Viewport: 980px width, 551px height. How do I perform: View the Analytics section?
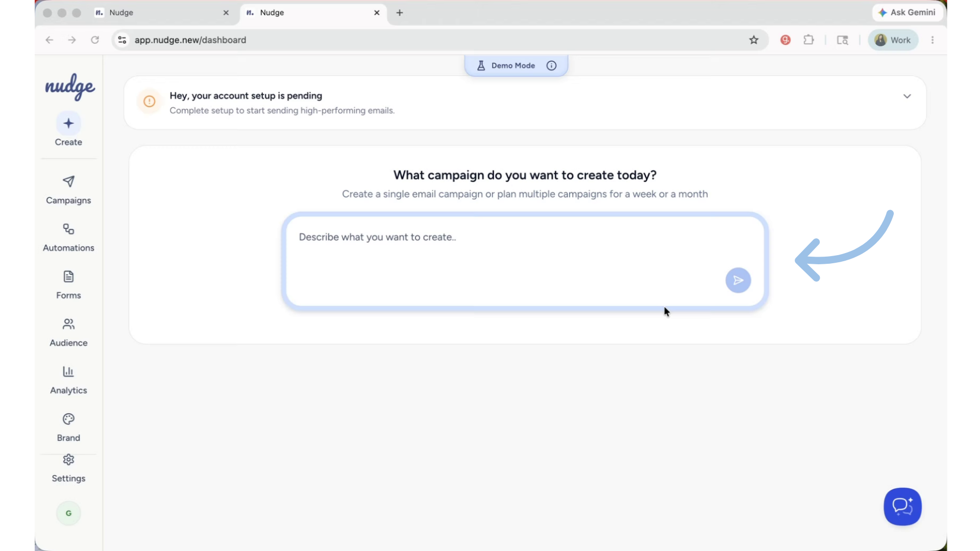[68, 380]
